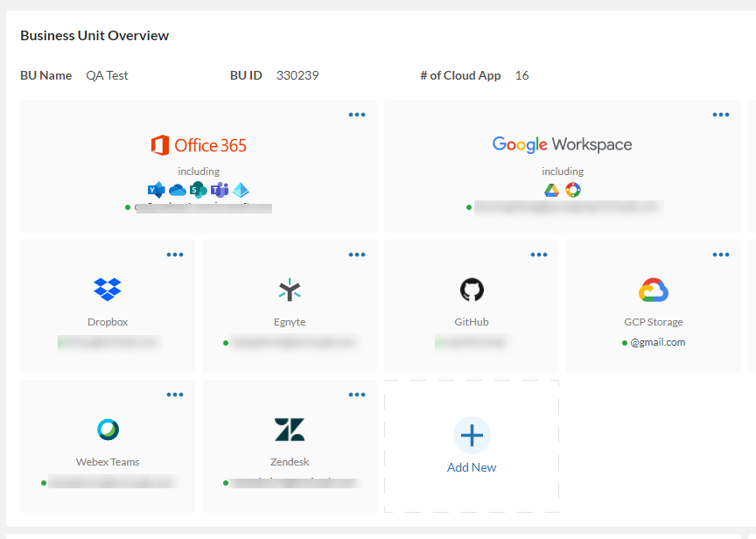Screen dimensions: 756x539
Task: Click the Dropbox icon
Action: 108,290
